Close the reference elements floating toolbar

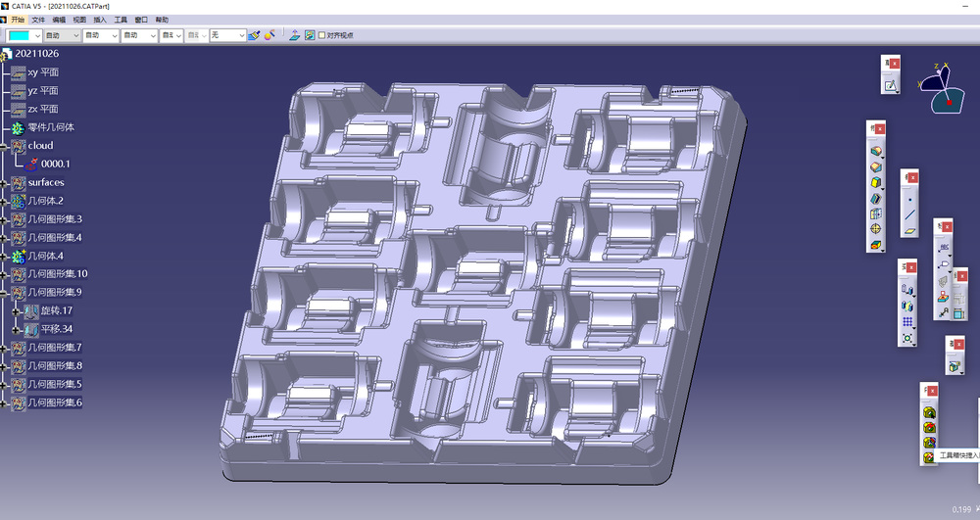(912, 178)
